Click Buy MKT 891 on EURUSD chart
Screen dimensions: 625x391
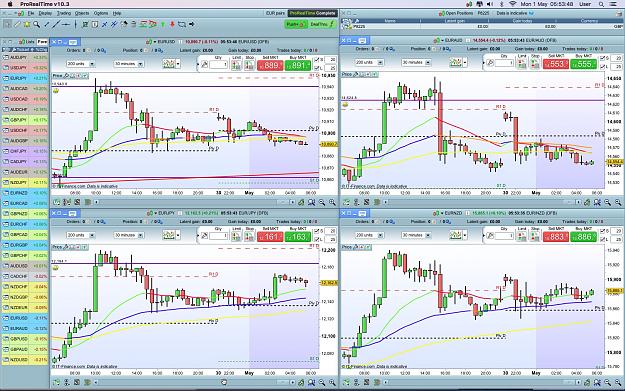(x=298, y=65)
